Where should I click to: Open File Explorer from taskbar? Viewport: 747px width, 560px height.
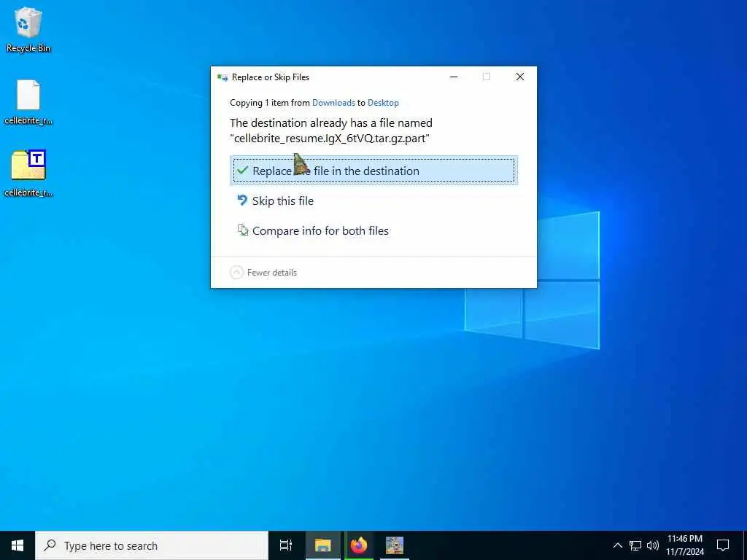[322, 545]
